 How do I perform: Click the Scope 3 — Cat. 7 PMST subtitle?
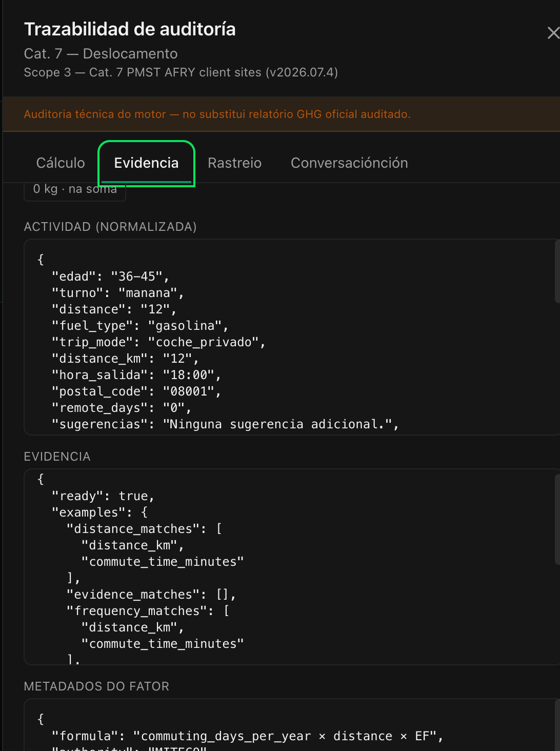(181, 72)
